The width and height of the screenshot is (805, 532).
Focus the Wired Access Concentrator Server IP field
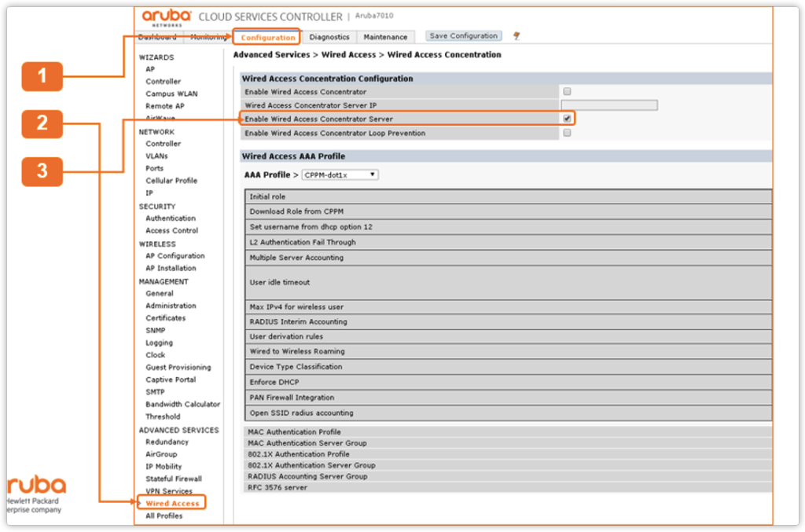pyautogui.click(x=609, y=105)
